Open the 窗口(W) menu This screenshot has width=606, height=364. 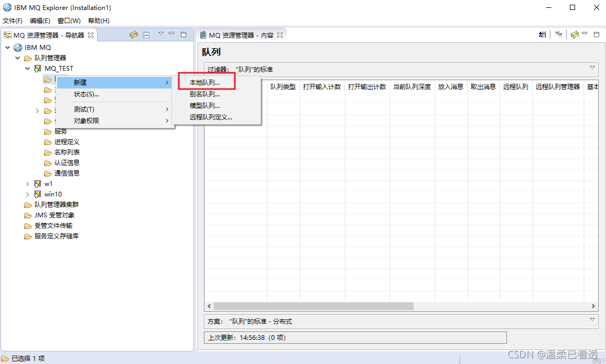pos(69,21)
